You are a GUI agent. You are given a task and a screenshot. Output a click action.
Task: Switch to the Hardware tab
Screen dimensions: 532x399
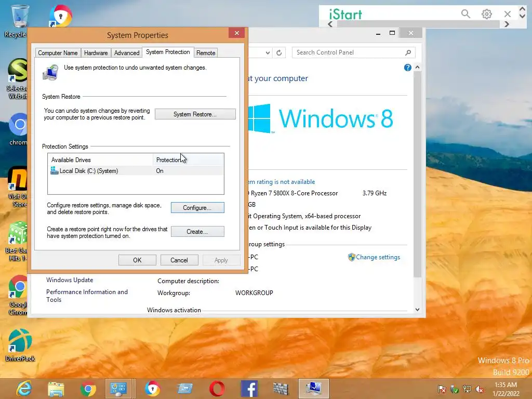pyautogui.click(x=96, y=53)
